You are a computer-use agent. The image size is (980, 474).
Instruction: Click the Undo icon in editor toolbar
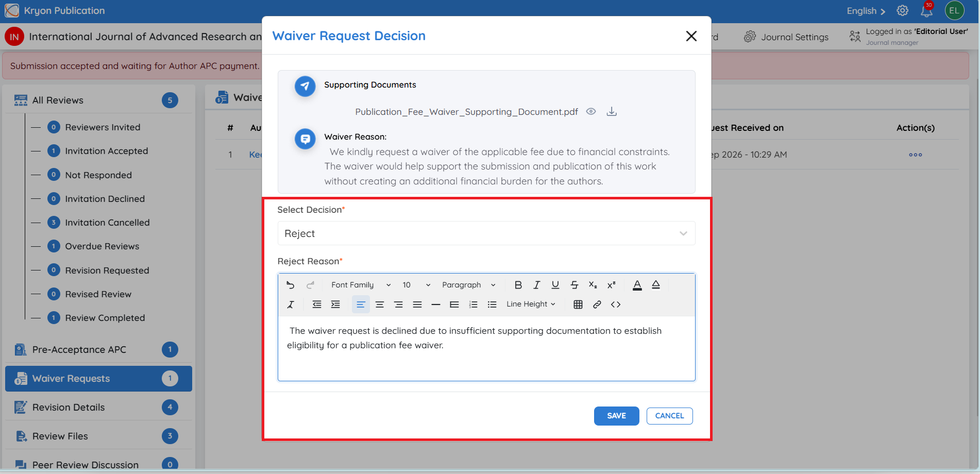[x=291, y=285]
